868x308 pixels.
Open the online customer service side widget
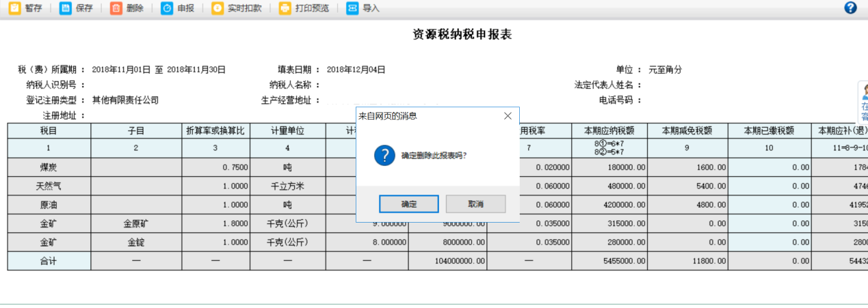tap(863, 102)
